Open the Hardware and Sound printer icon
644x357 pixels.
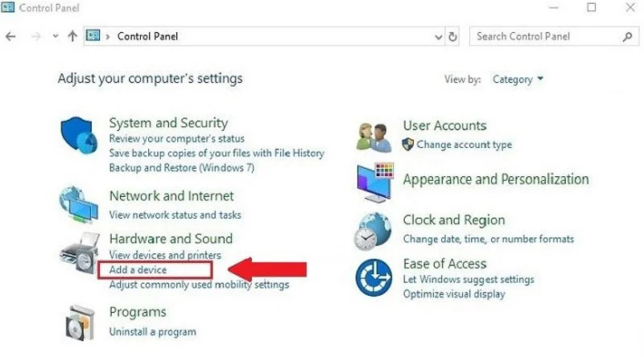click(80, 252)
